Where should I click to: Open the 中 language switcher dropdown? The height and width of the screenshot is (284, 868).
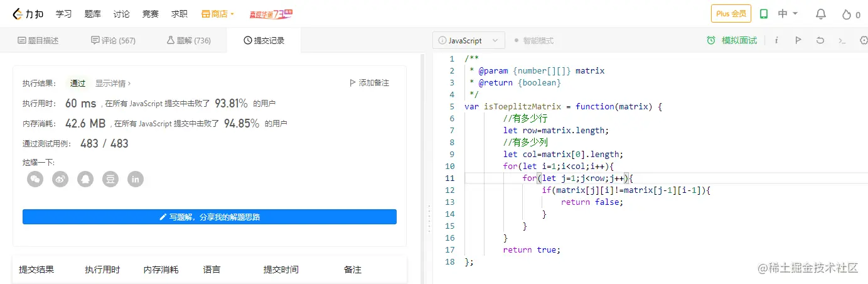[x=788, y=14]
